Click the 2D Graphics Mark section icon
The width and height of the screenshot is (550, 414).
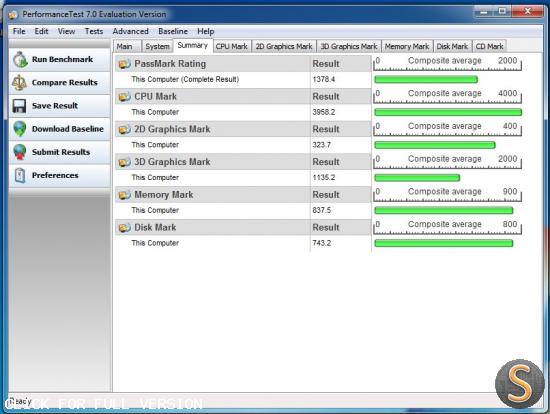coord(124,129)
